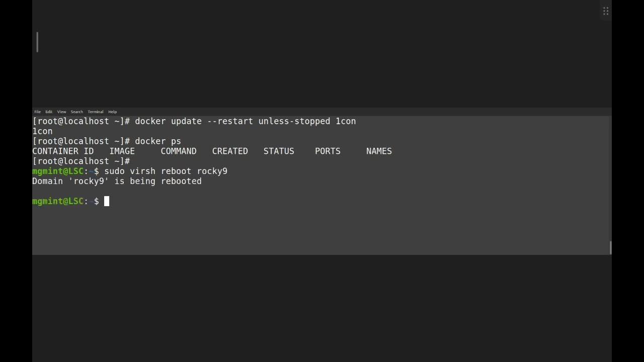The image size is (644, 362).
Task: Click the empty scrollbar track above the thumb
Action: coord(610,176)
